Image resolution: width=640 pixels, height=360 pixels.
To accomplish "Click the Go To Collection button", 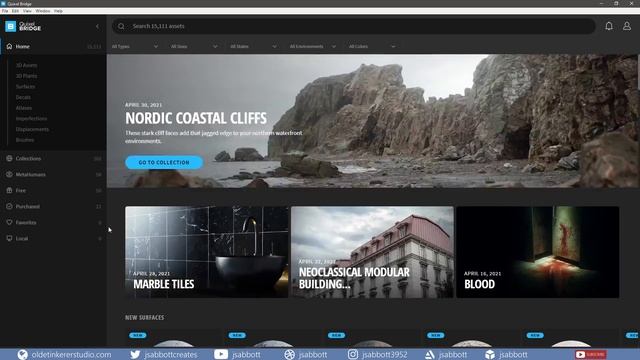I will tap(164, 162).
